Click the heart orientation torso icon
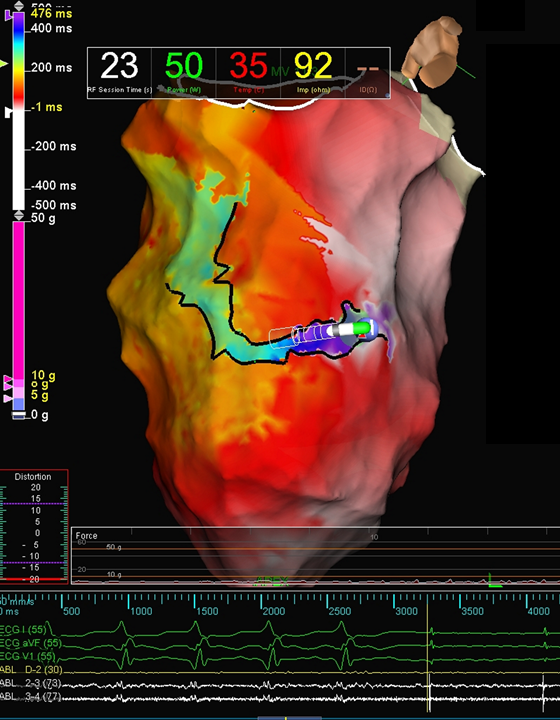The width and height of the screenshot is (560, 720). point(433,51)
